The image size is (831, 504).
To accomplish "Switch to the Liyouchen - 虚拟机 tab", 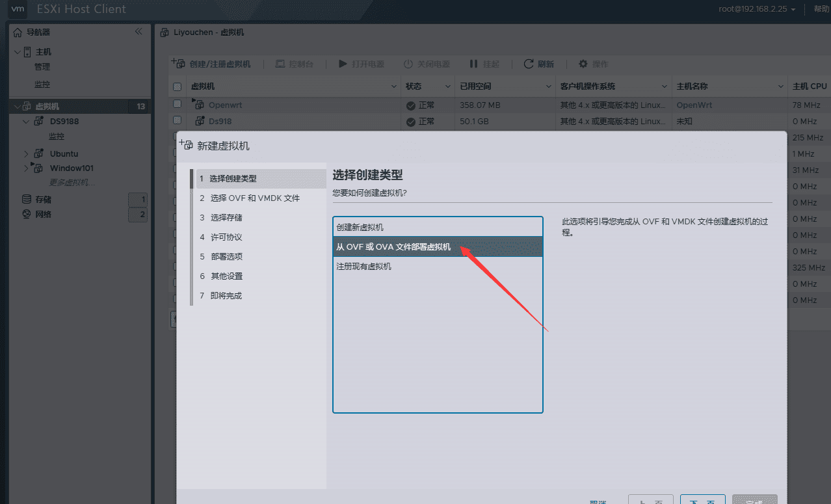I will tap(208, 32).
